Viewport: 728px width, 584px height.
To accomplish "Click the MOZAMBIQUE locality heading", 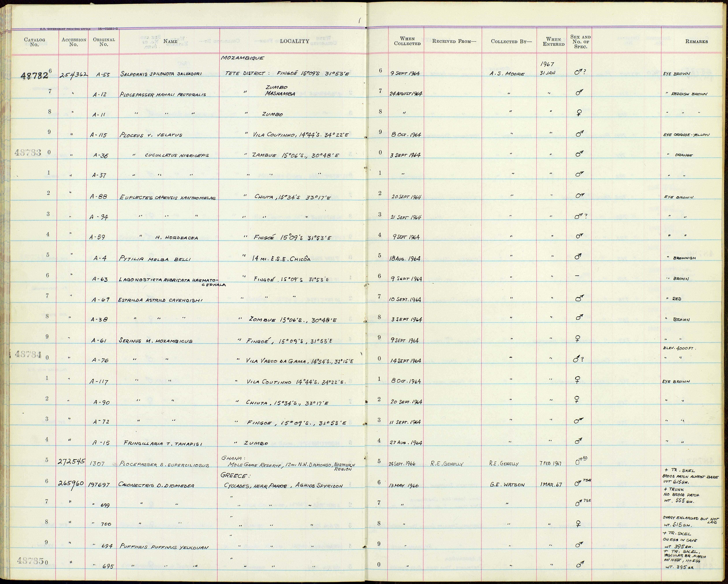I will tap(242, 58).
